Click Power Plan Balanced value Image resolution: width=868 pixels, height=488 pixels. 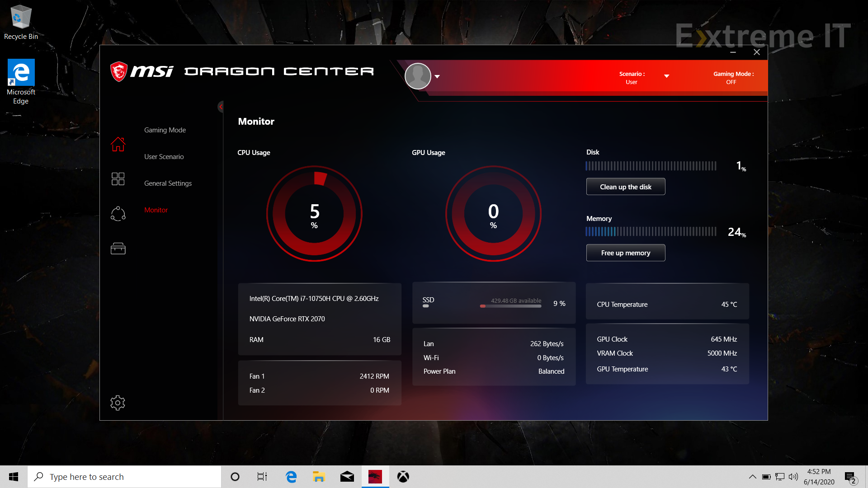[551, 371]
